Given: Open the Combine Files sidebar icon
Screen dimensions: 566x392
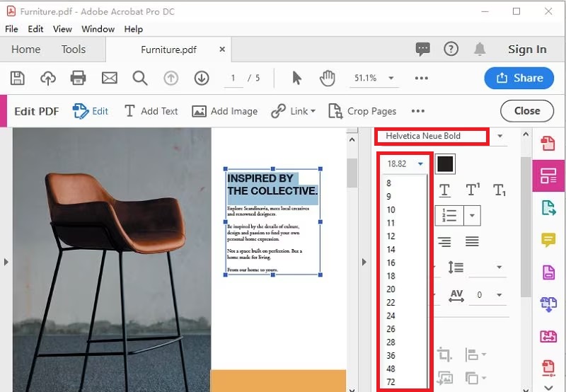Looking at the screenshot, I should point(548,304).
